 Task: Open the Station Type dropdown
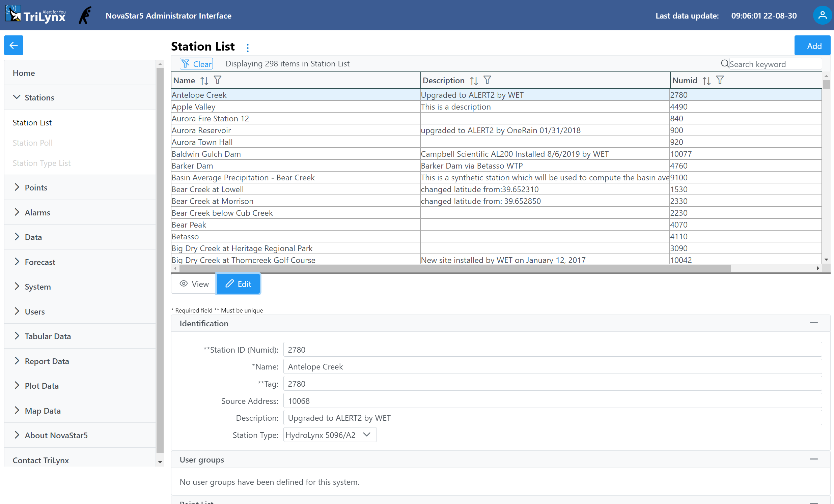tap(329, 435)
